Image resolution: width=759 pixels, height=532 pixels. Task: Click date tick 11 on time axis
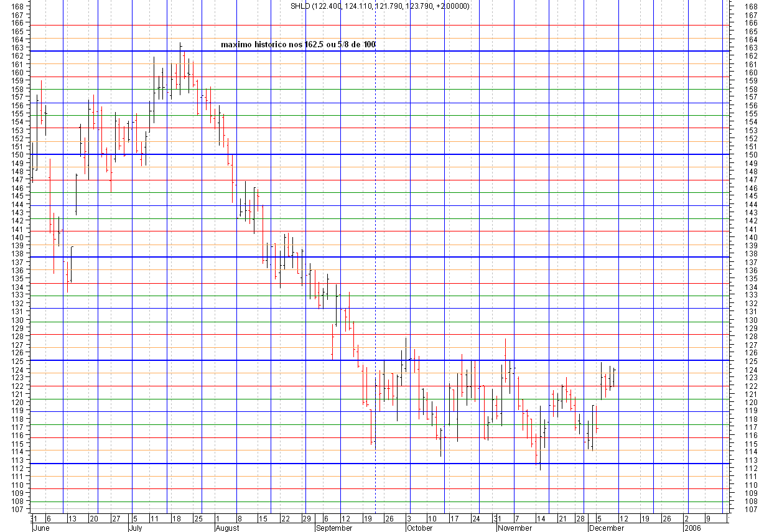click(x=155, y=518)
